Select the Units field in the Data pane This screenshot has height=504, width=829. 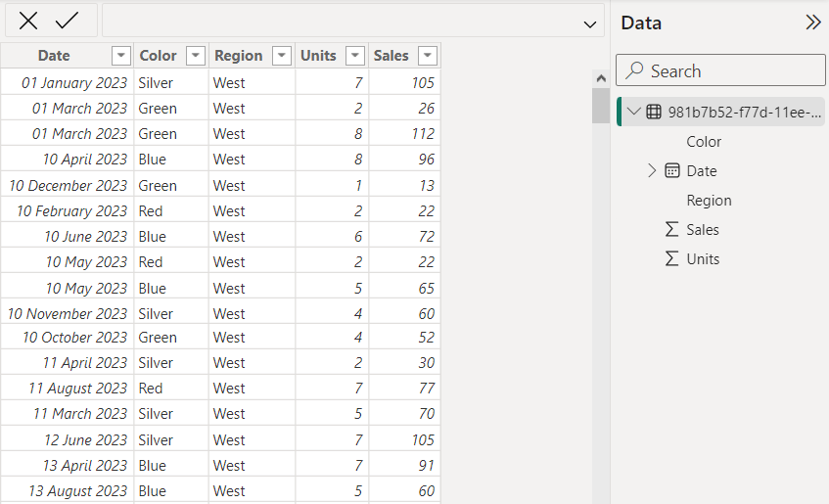(x=703, y=258)
